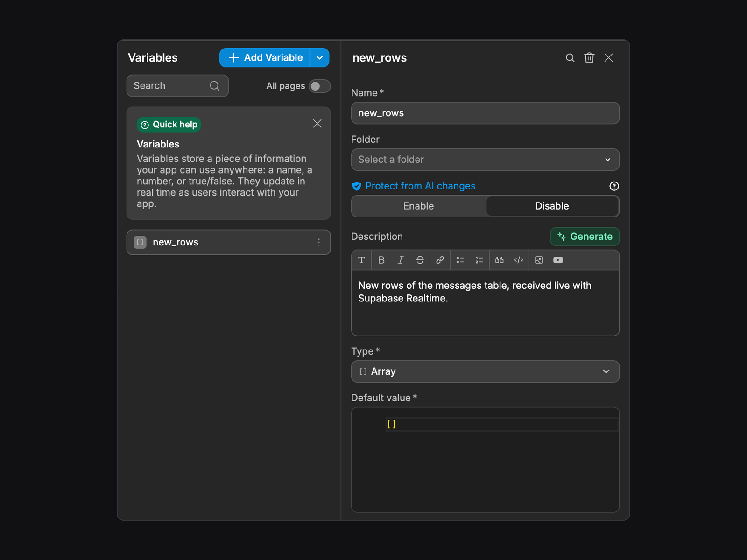Select Disable for AI protection

click(x=552, y=206)
